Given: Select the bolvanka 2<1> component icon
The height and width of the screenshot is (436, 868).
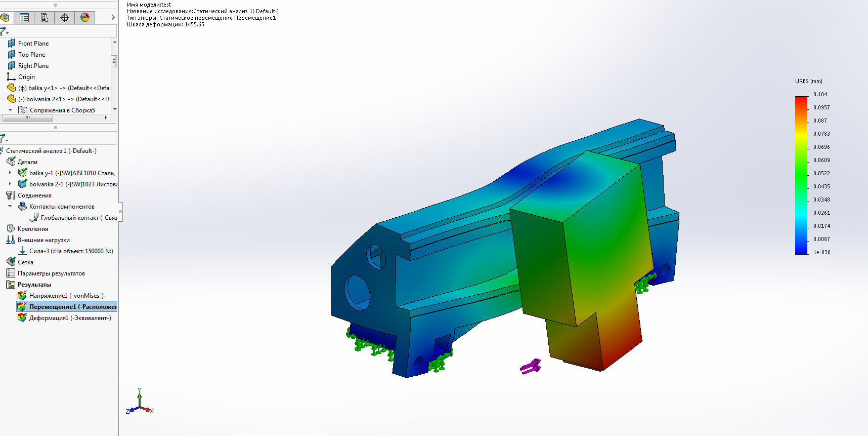Looking at the screenshot, I should click(11, 99).
